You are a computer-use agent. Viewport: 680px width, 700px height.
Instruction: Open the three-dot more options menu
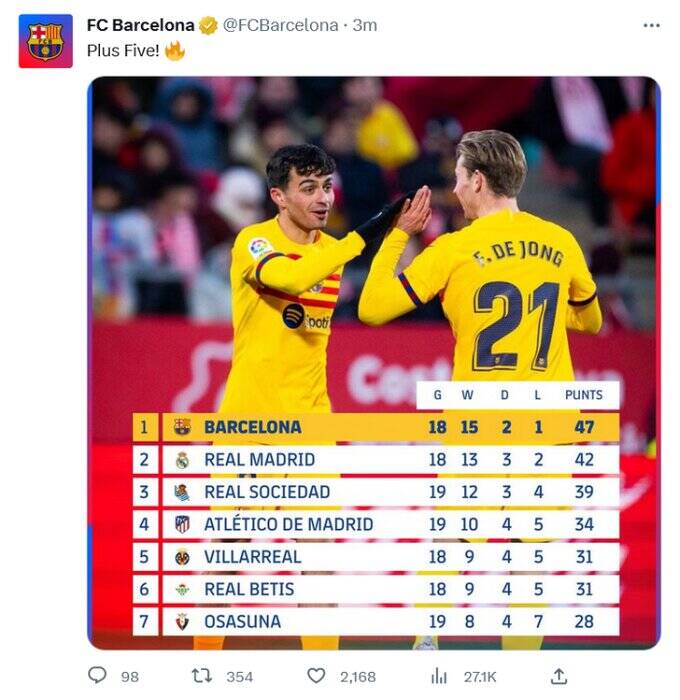[651, 25]
